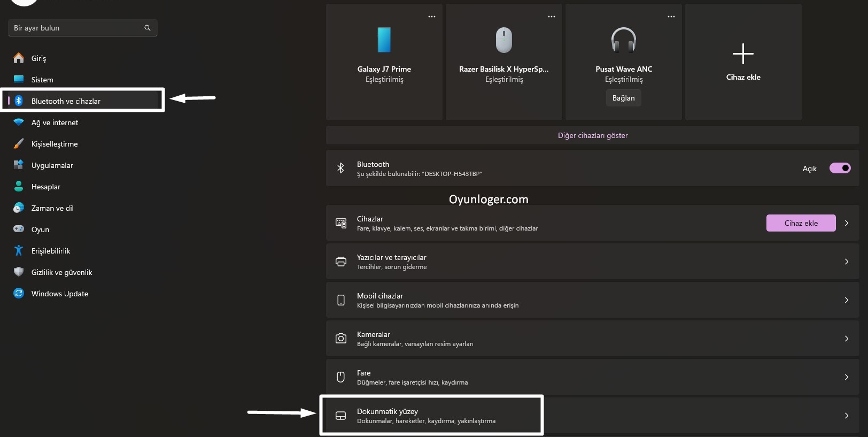Click the Erişilebilirlik accessibility icon
This screenshot has height=437, width=868.
point(19,250)
